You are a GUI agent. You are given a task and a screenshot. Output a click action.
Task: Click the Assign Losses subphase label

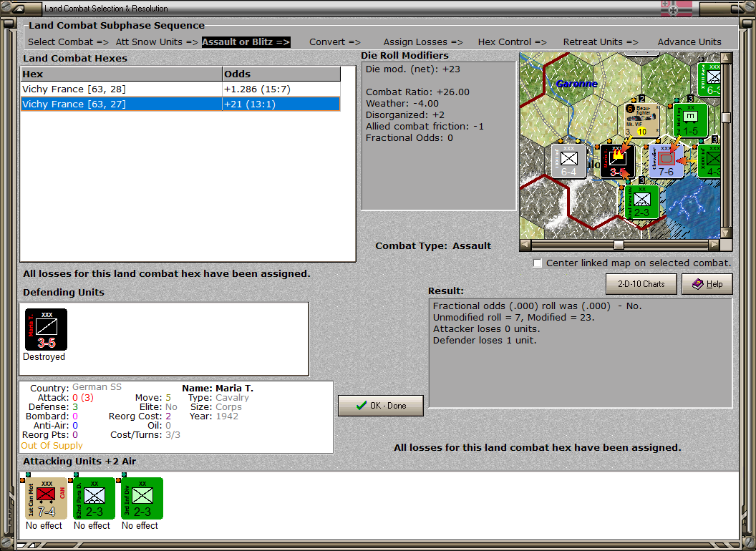423,42
